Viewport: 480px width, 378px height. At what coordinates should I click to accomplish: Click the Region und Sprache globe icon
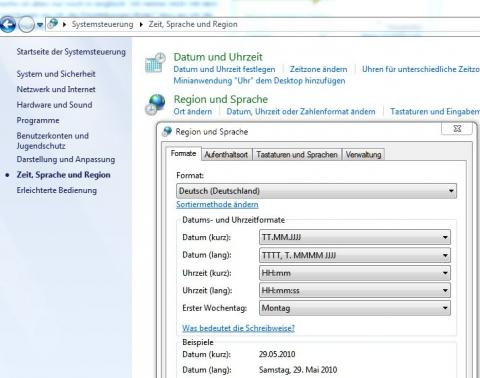pos(155,104)
